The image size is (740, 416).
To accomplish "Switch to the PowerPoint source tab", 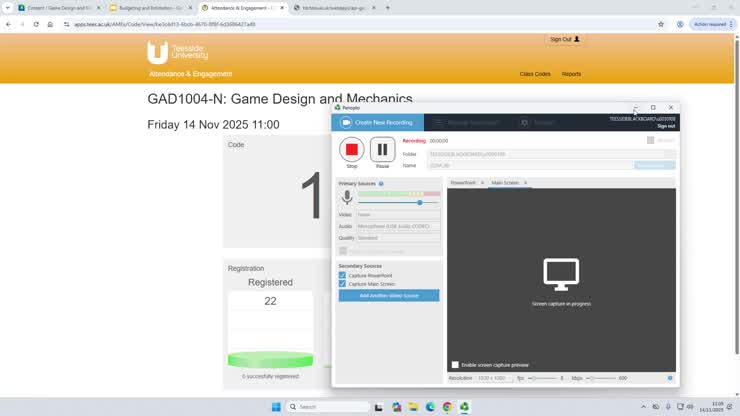I will pos(462,183).
